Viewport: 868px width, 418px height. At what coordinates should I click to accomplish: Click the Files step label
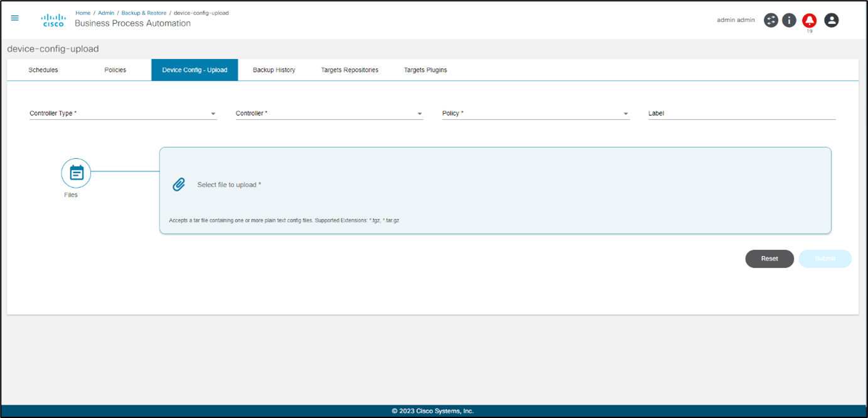[x=71, y=195]
